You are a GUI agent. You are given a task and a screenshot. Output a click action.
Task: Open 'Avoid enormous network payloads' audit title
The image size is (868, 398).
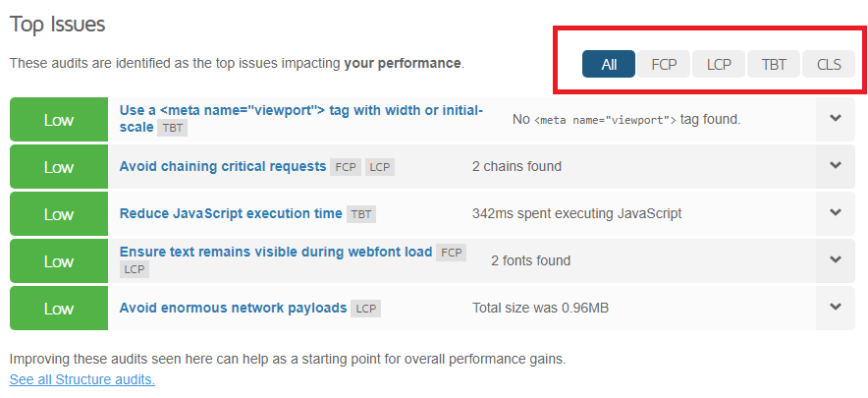(233, 308)
